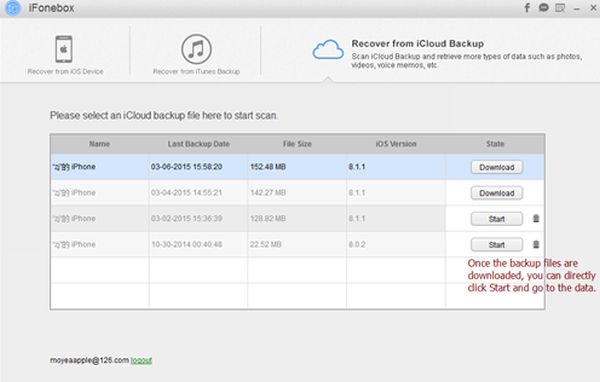Select backup dated 03-06-2015 15:58:20
Viewport: 600px width, 382px height.
[186, 167]
